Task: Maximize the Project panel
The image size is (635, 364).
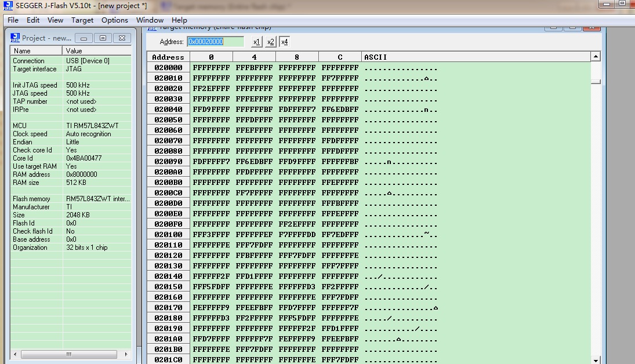Action: pos(103,38)
